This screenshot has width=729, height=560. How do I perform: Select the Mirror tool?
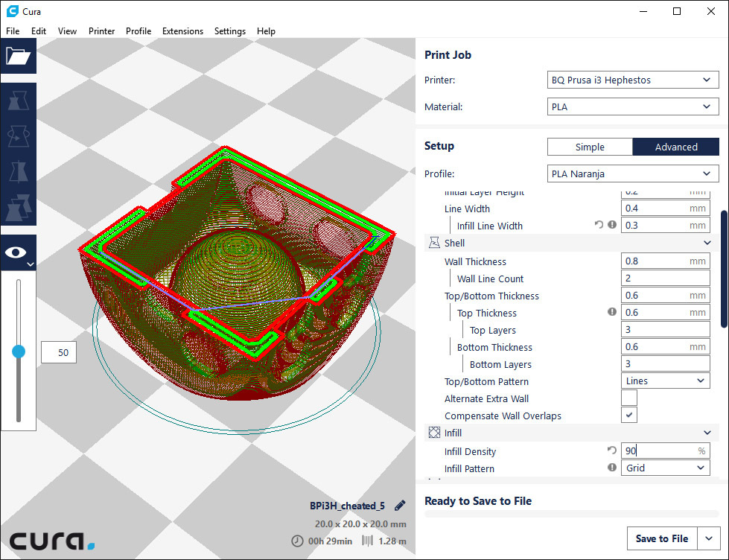19,171
